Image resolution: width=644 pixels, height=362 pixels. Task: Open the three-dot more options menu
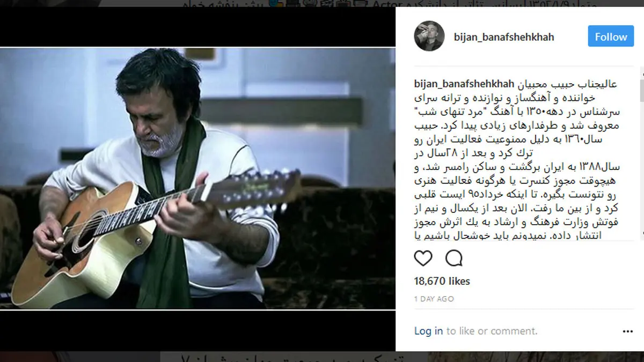point(628,331)
